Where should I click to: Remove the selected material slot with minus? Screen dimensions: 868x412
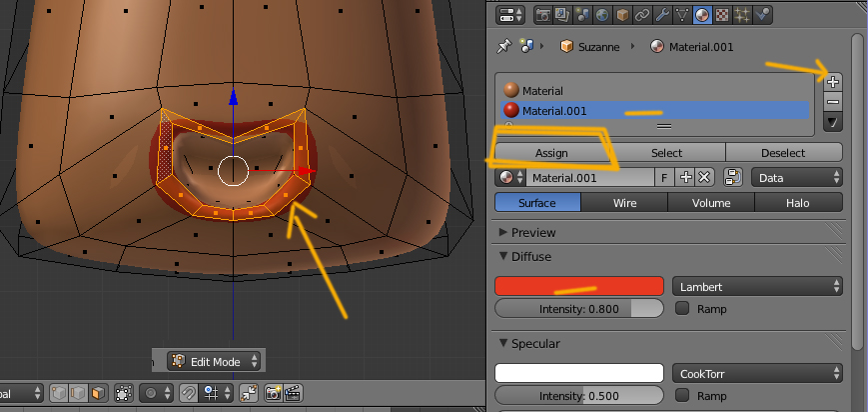point(833,101)
